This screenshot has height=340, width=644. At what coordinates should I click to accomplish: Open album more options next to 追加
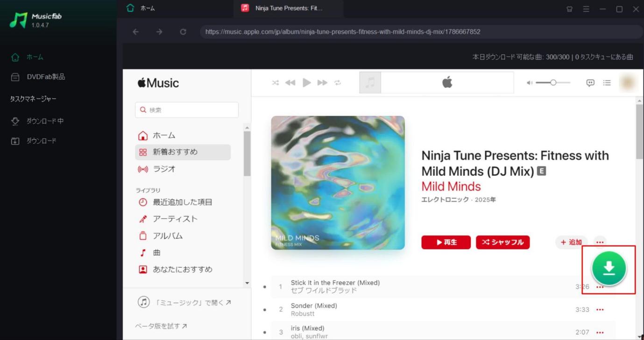(600, 242)
